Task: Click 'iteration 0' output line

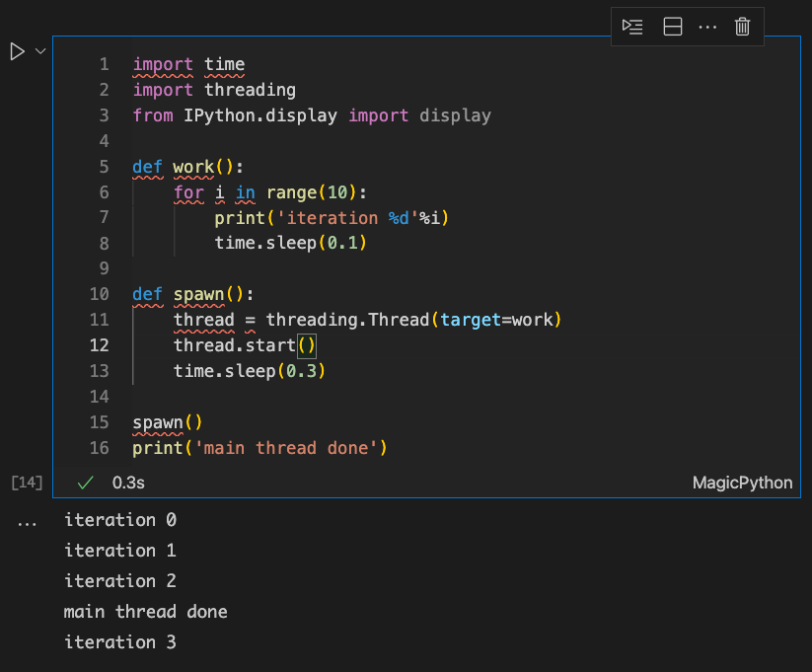Action: 120,520
